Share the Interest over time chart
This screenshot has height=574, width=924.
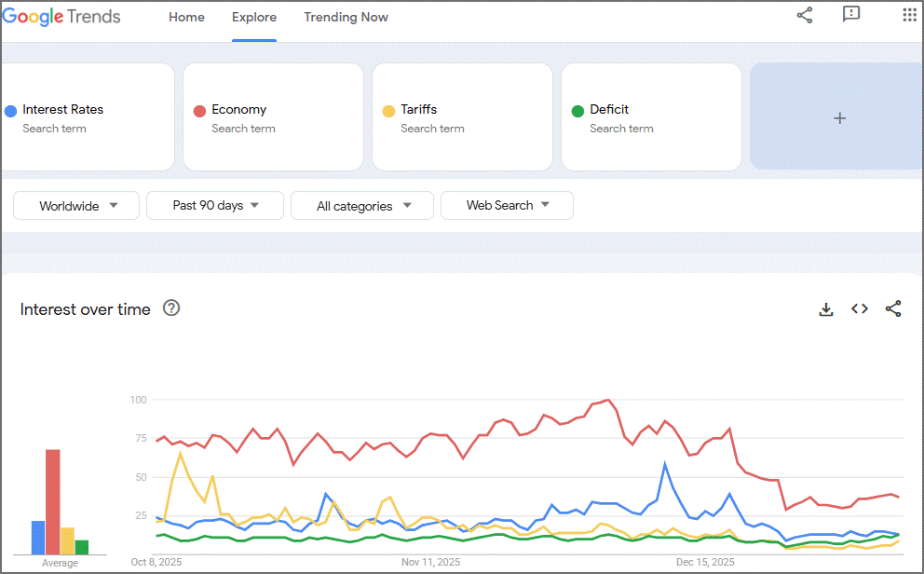coord(893,308)
